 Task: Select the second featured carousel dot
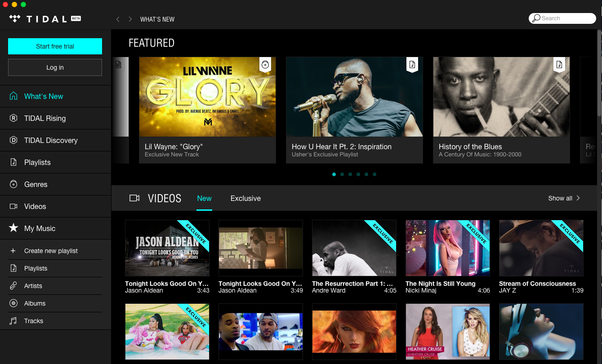point(342,174)
